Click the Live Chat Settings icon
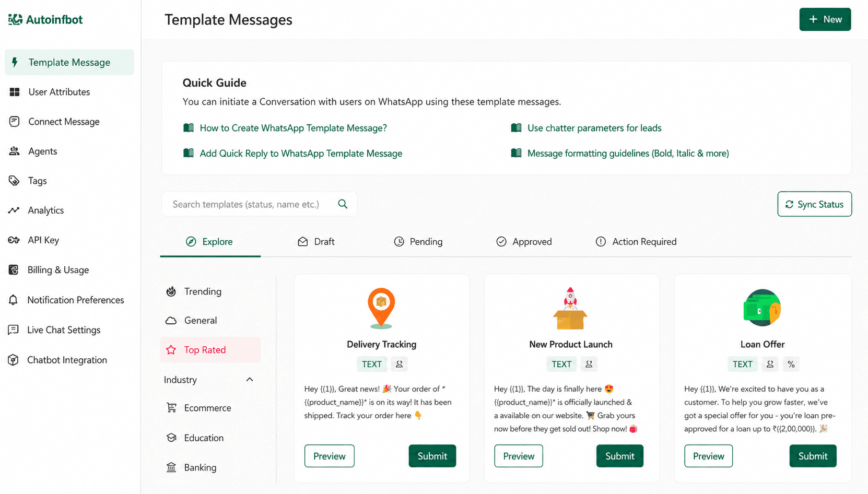 click(x=14, y=330)
